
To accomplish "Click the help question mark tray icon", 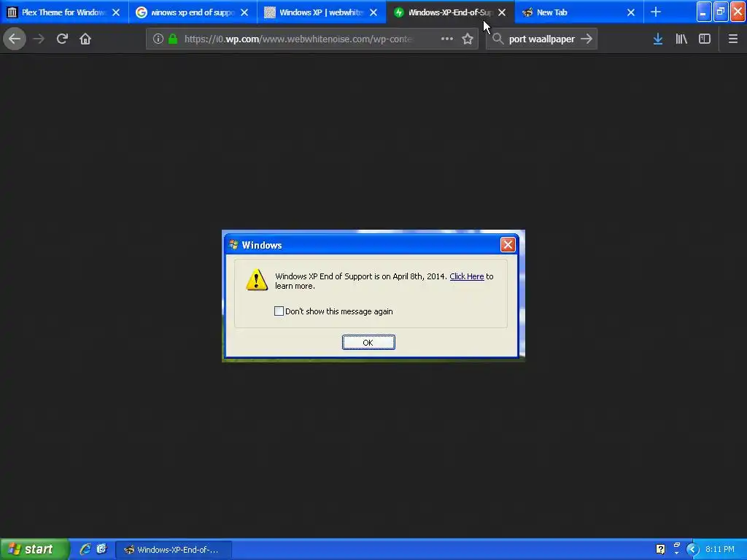I will pyautogui.click(x=660, y=549).
